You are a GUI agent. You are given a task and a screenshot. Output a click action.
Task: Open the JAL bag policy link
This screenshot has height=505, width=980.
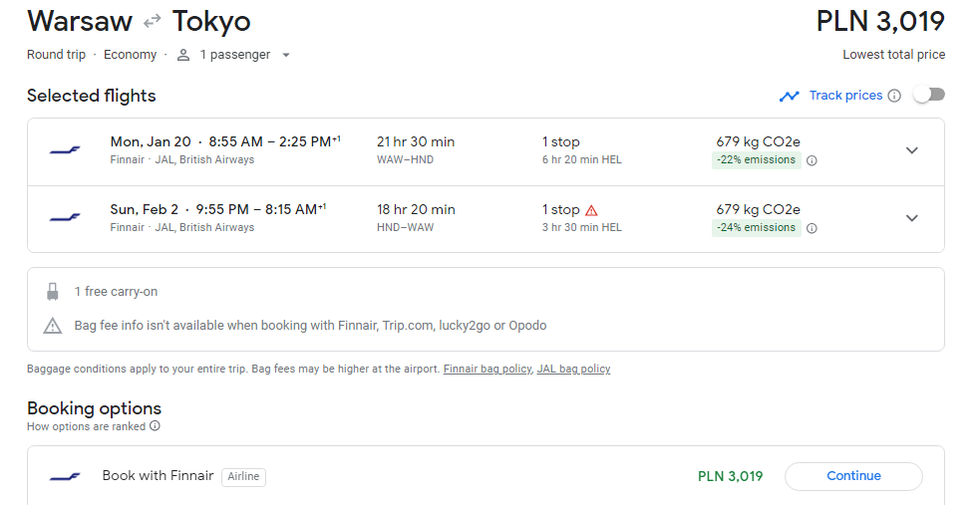574,369
